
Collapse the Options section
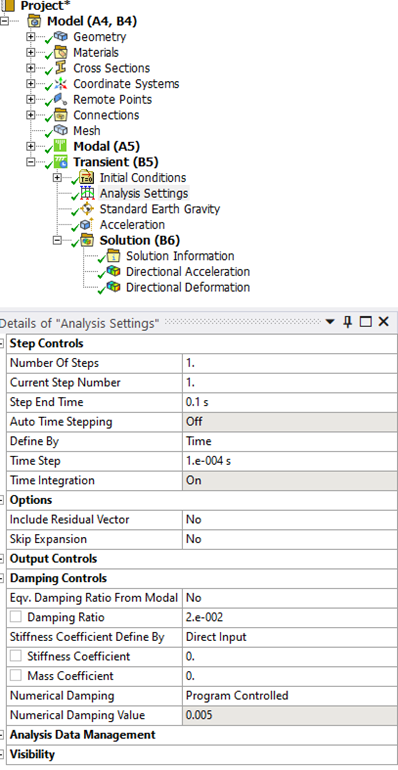click(x=2, y=500)
